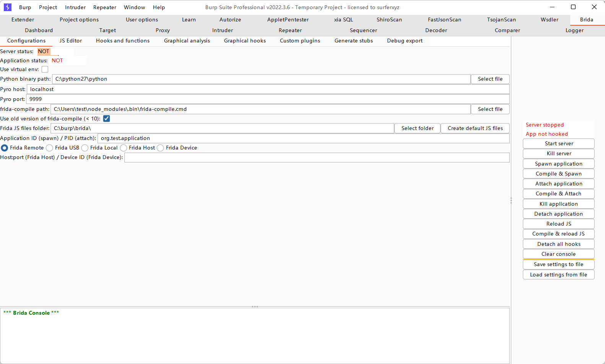Select the Frida Device radio button
Screen dimensions: 605x364
pyautogui.click(x=160, y=148)
